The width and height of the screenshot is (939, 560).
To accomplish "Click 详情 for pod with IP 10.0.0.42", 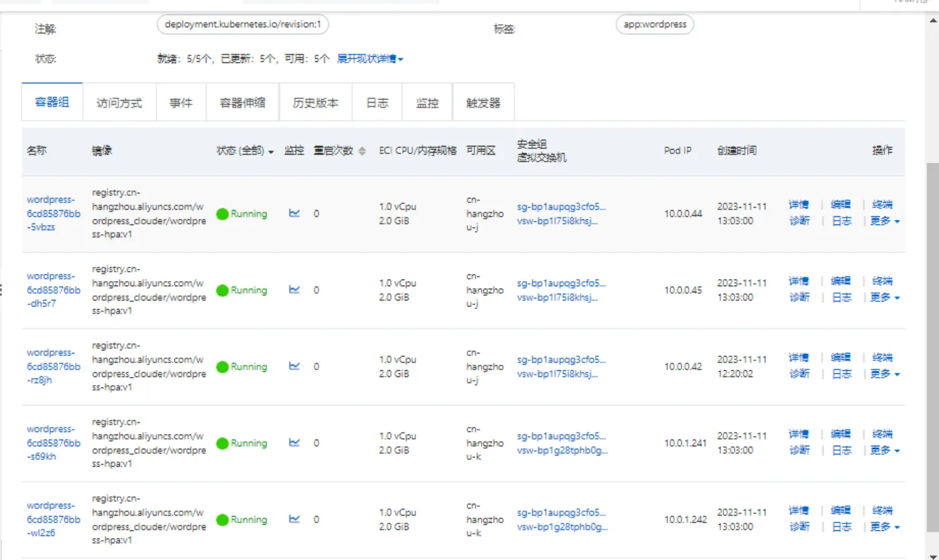I will pos(799,357).
